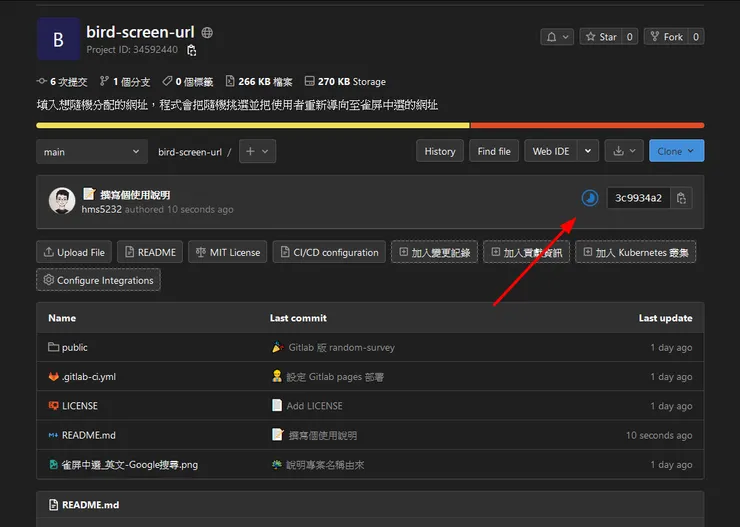
Task: Open the History button
Action: [x=440, y=151]
